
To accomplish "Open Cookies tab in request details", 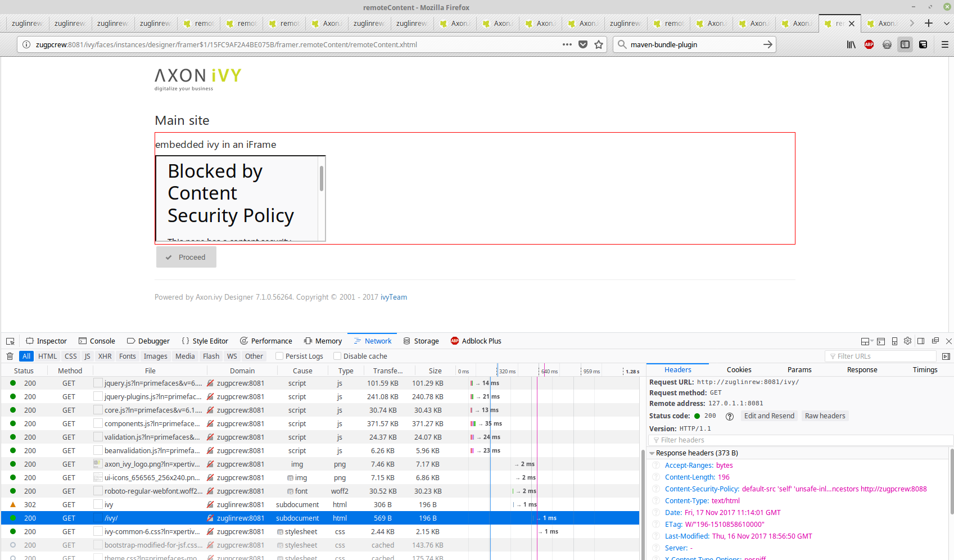I will [x=739, y=370].
